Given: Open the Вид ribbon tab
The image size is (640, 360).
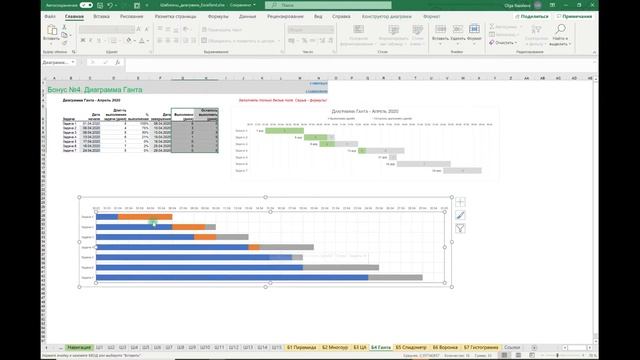Looking at the screenshot, I should pyautogui.click(x=318, y=16).
